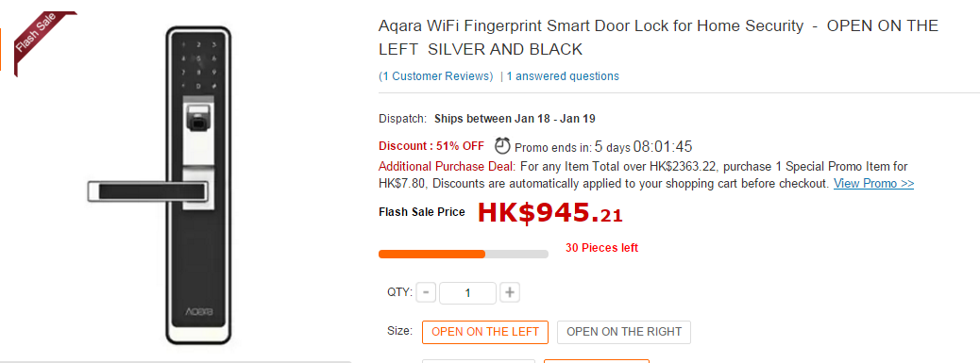The image size is (980, 363).
Task: Open the 1 answered questions link
Action: tap(563, 76)
